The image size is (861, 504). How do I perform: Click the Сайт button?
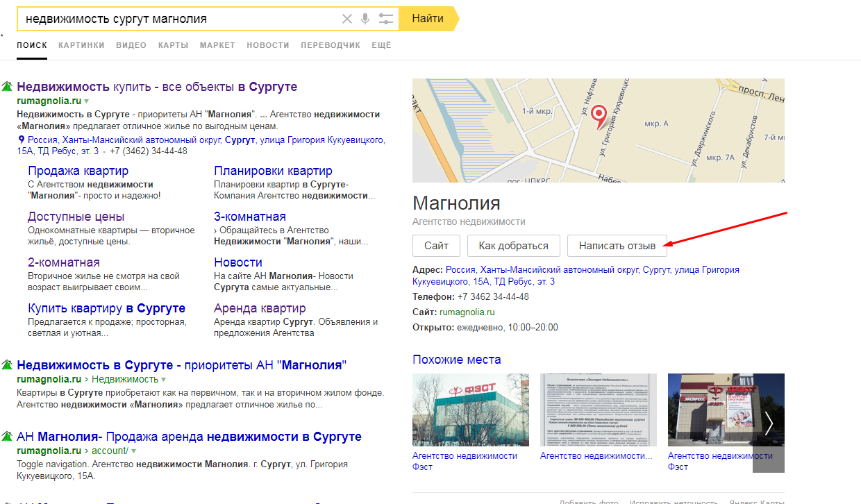436,246
